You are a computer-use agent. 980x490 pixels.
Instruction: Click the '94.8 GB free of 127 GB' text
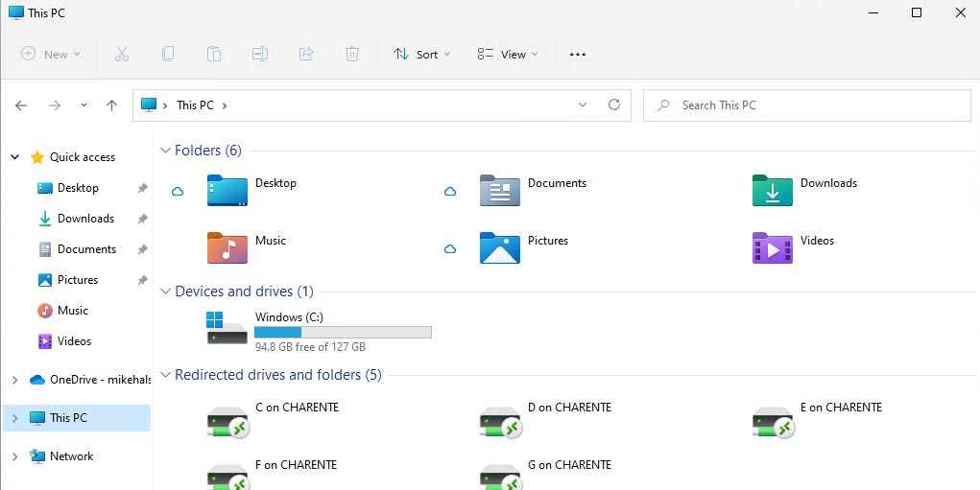pyautogui.click(x=310, y=347)
